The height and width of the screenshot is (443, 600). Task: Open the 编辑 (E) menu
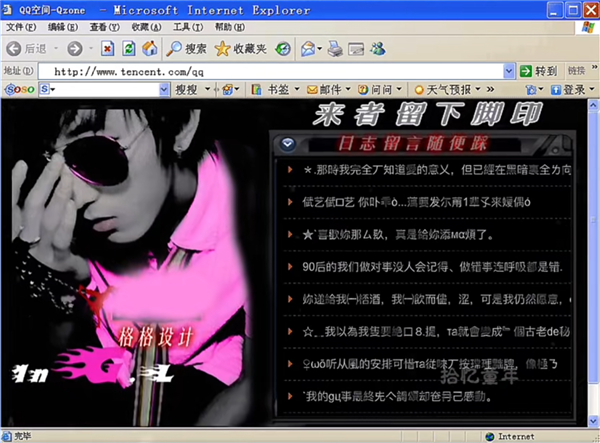[x=63, y=27]
